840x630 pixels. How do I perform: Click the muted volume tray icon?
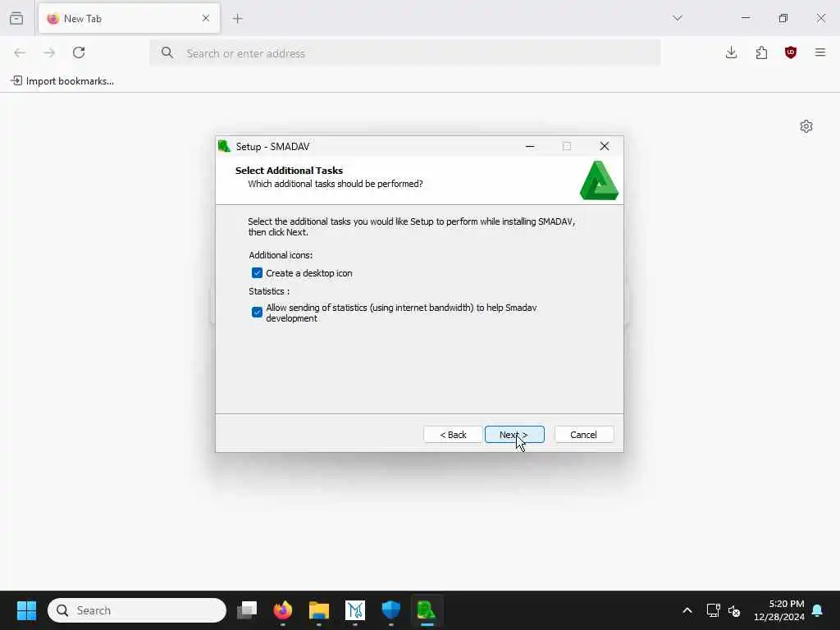coord(734,610)
